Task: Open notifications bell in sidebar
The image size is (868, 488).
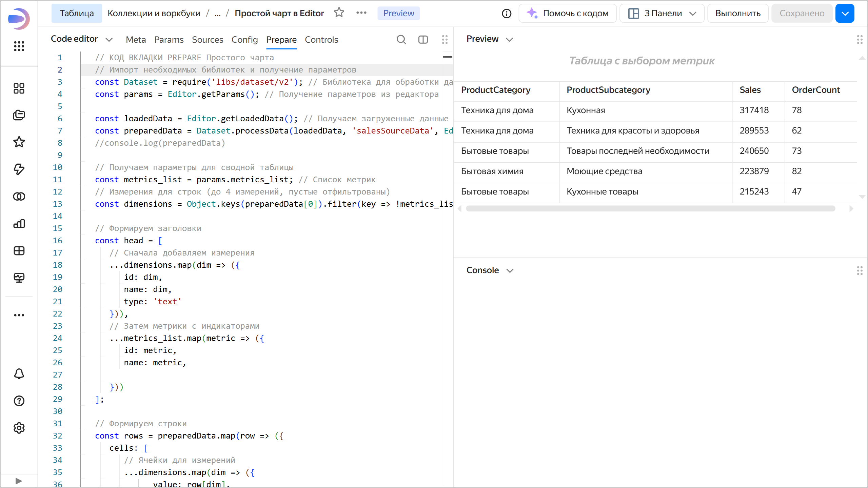Action: pyautogui.click(x=19, y=374)
